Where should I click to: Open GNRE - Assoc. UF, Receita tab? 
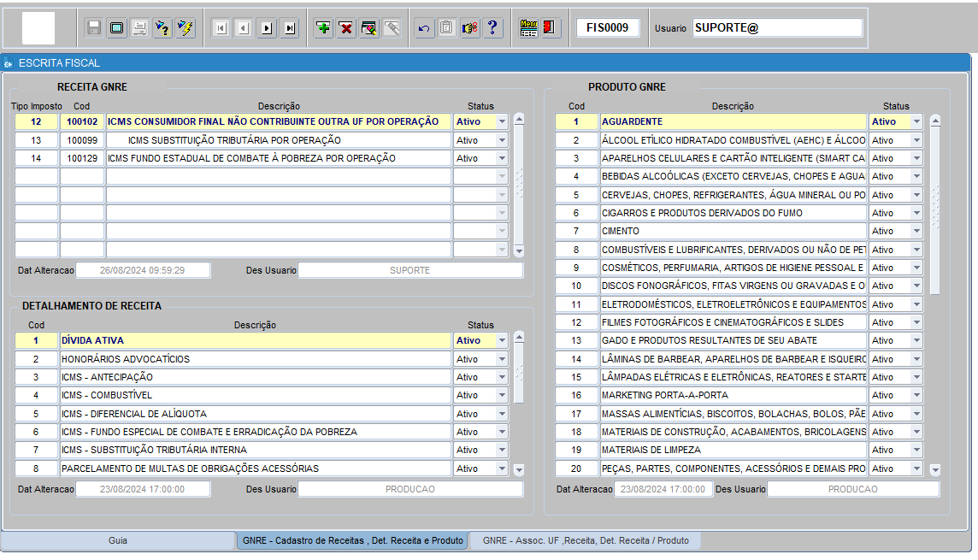click(586, 540)
